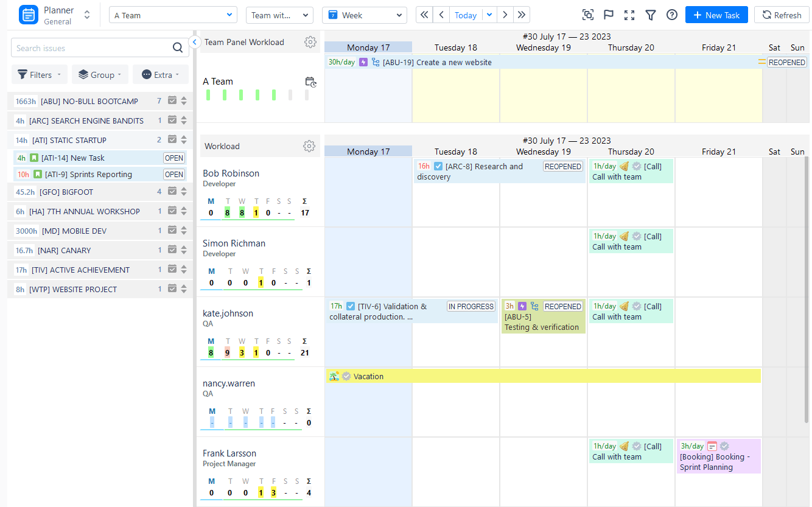Click calendar-check icon on NO-BULL BOOTCAMP row
This screenshot has height=507, width=812.
click(x=172, y=101)
